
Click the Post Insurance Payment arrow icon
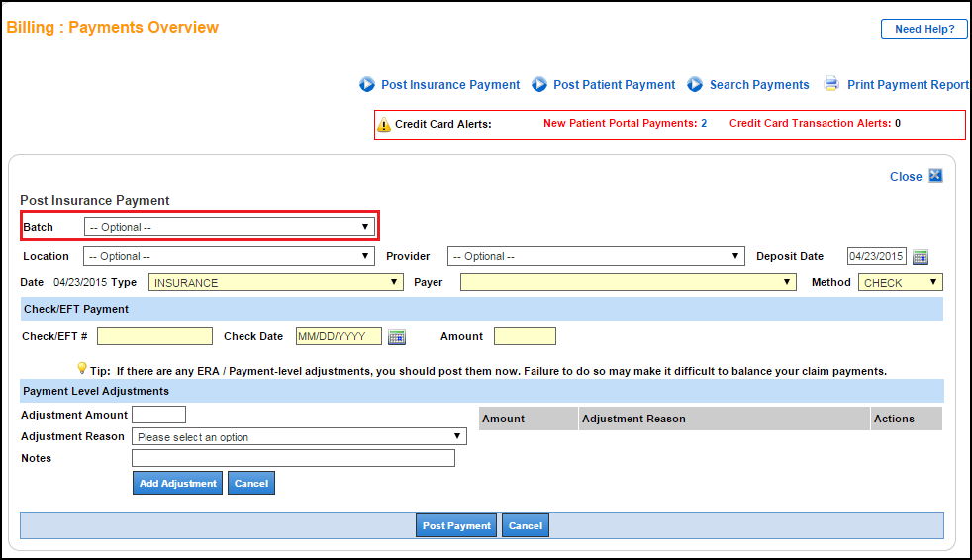[367, 85]
